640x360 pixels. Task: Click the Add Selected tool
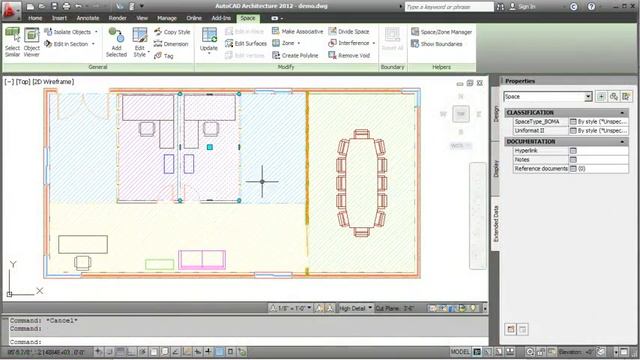(116, 42)
